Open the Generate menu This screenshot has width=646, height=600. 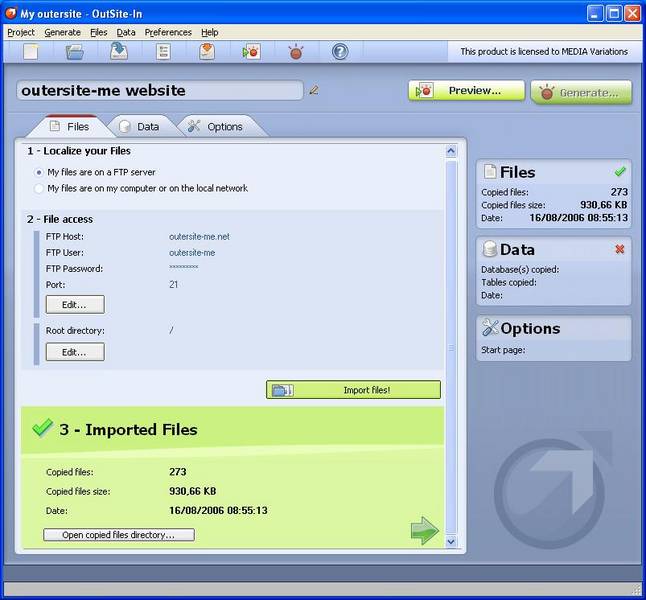pyautogui.click(x=62, y=32)
